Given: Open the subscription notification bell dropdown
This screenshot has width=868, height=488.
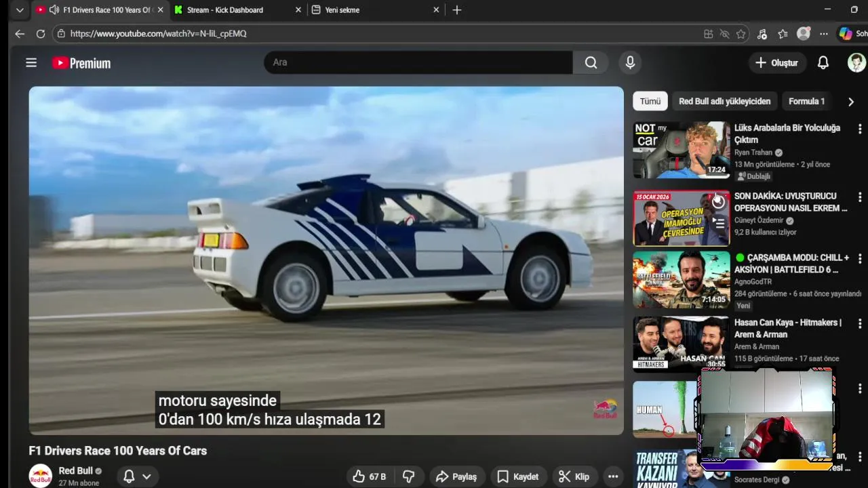Looking at the screenshot, I should (136, 476).
